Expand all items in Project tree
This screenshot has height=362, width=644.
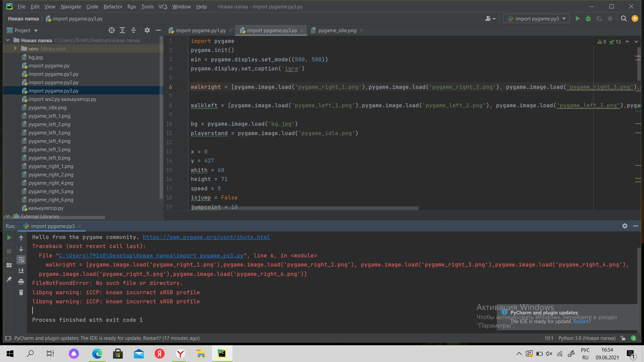click(122, 31)
